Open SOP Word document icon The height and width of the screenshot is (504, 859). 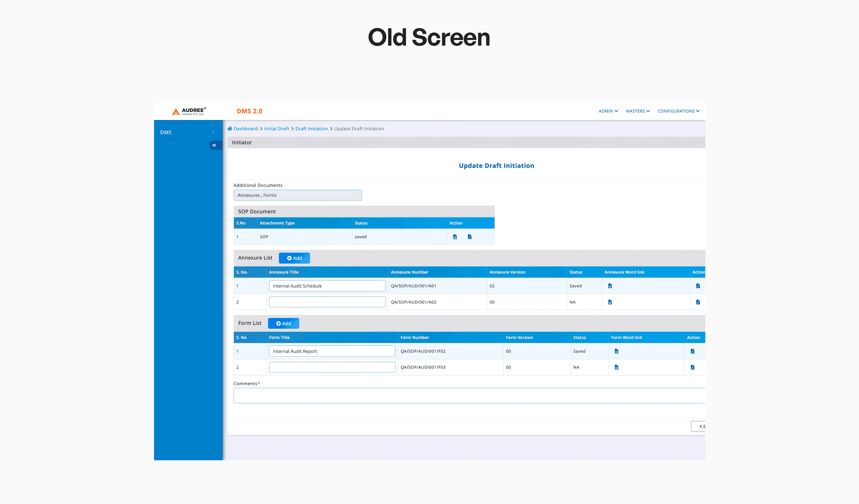[455, 237]
